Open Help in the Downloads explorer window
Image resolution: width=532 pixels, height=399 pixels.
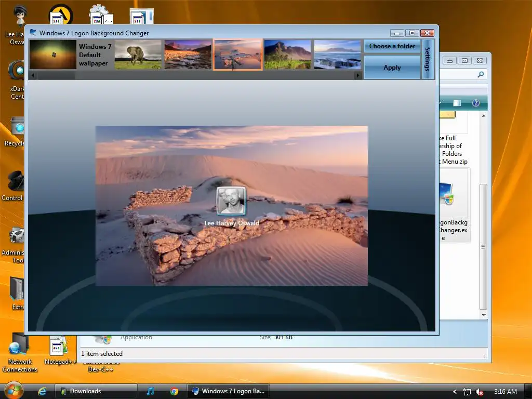[x=476, y=103]
